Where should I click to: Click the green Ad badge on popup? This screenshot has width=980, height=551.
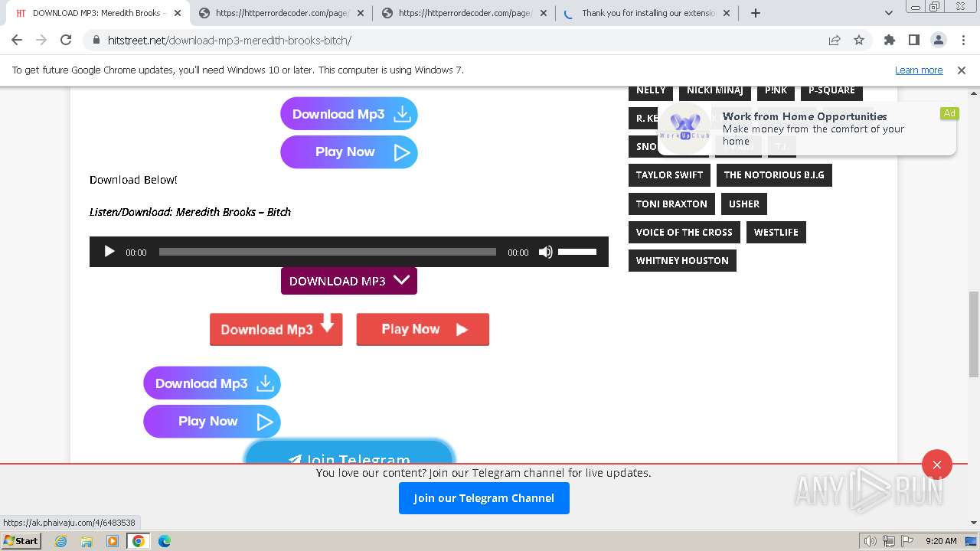tap(949, 113)
